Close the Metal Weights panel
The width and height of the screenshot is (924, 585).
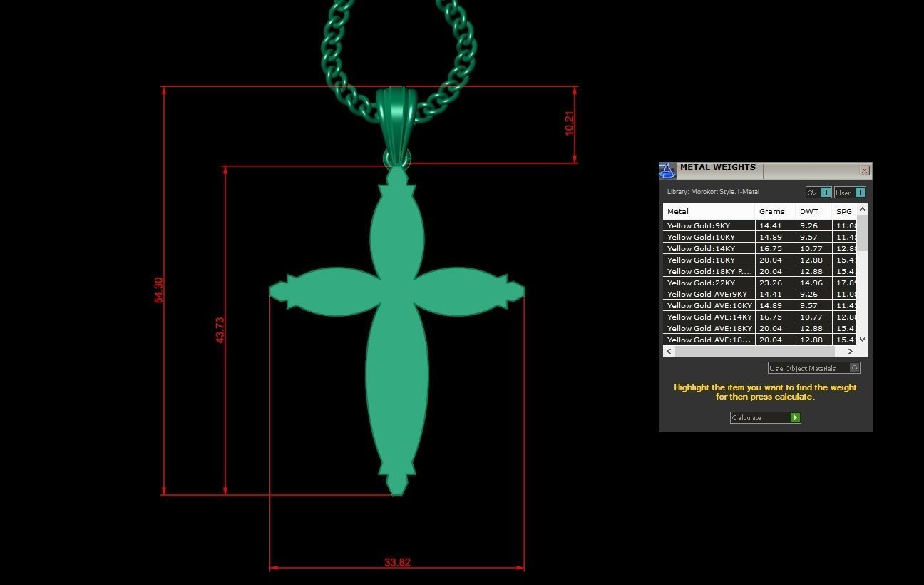[x=864, y=170]
